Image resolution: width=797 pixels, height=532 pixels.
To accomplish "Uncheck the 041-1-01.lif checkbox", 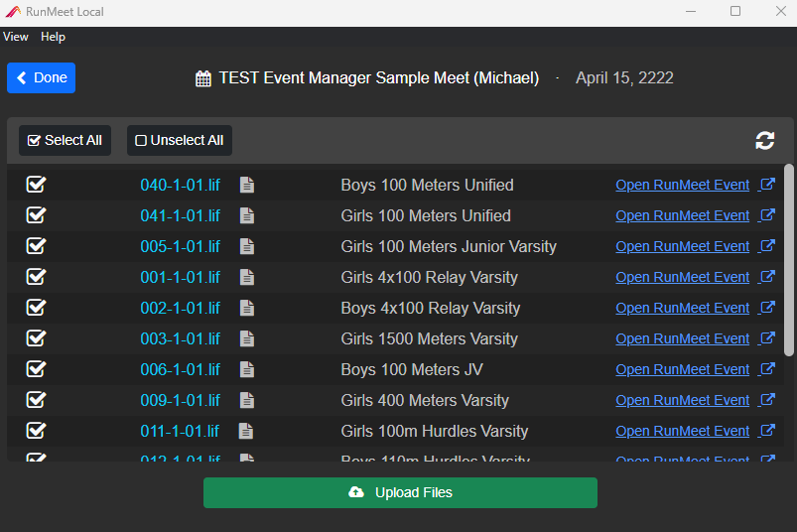I will (36, 215).
